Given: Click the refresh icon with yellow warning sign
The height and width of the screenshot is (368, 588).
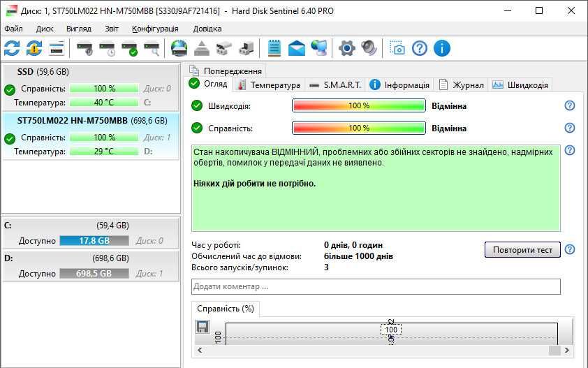Looking at the screenshot, I should point(34,48).
